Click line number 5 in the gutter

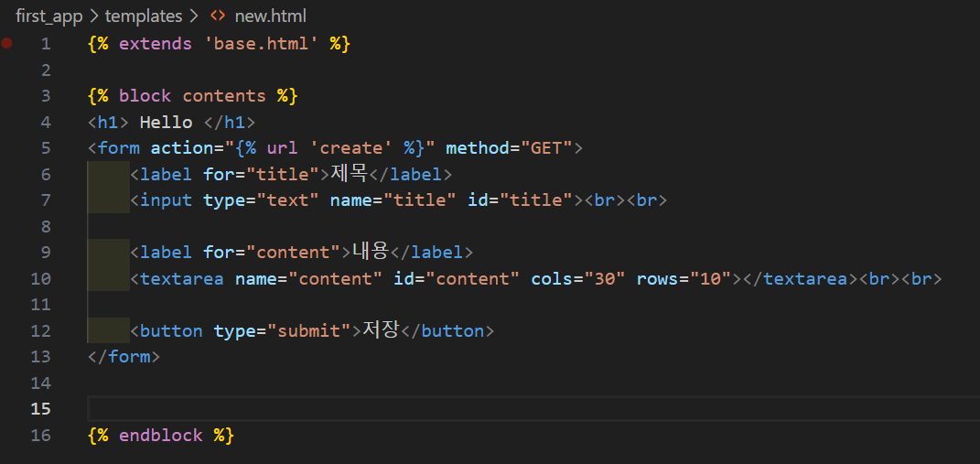[46, 148]
